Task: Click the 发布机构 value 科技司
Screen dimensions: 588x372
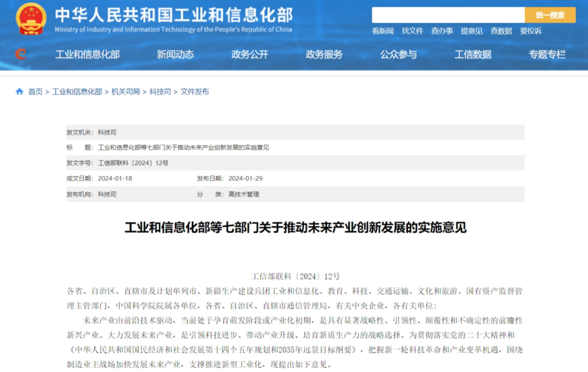Action: [x=107, y=194]
